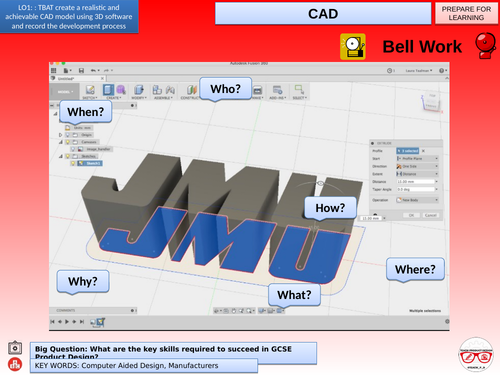The height and width of the screenshot is (375, 500).
Task: Collapse the Canvases folder in browser
Action: (60, 142)
